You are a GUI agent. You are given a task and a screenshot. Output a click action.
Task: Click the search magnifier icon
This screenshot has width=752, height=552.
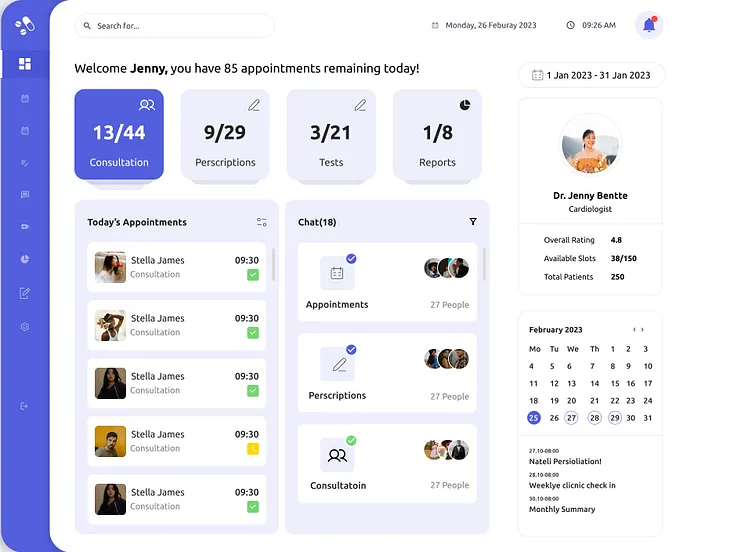pyautogui.click(x=87, y=25)
